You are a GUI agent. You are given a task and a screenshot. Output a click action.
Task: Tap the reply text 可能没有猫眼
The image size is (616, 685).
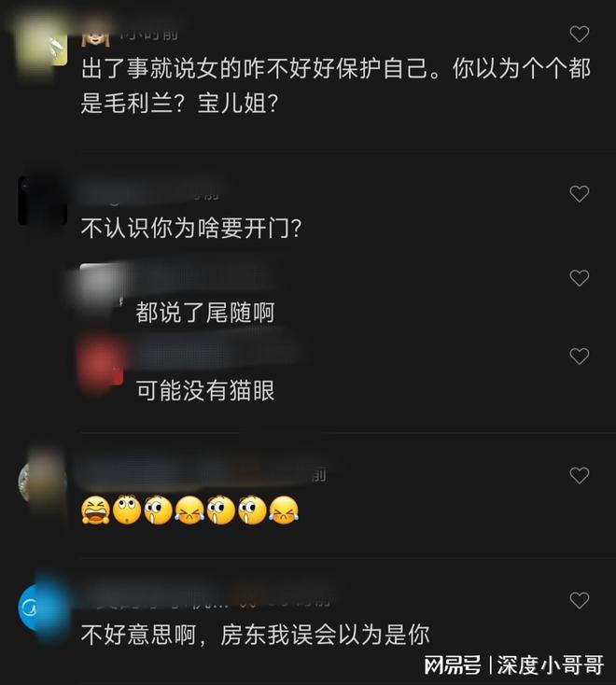coord(205,390)
